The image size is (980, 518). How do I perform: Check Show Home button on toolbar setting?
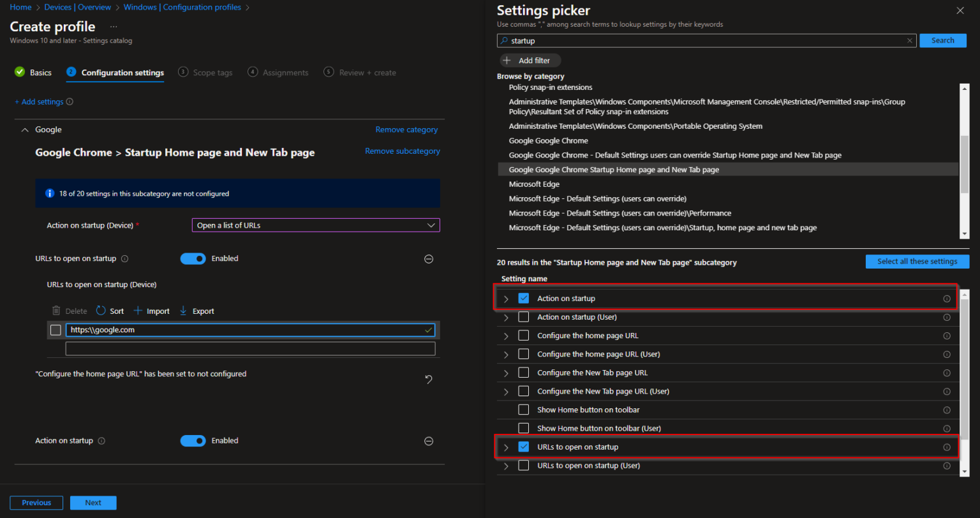pos(524,410)
